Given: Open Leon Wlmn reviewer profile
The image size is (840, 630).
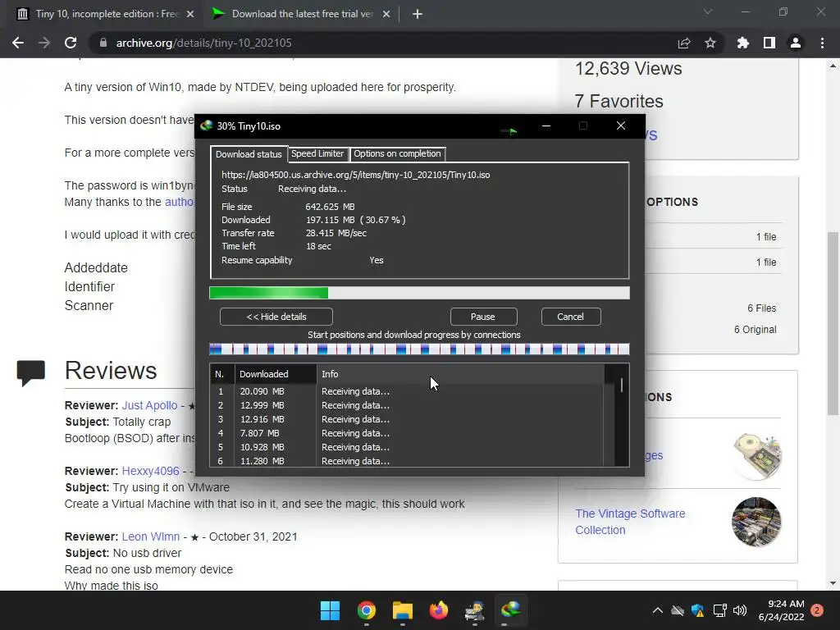Looking at the screenshot, I should [151, 536].
